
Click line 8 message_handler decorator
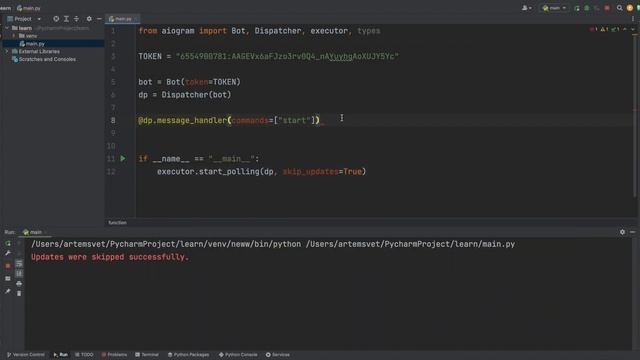pos(229,120)
